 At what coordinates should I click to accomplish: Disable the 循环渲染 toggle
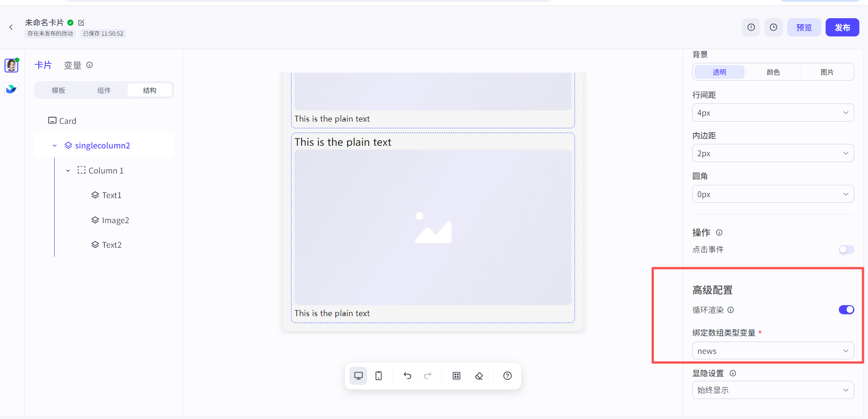click(x=847, y=310)
